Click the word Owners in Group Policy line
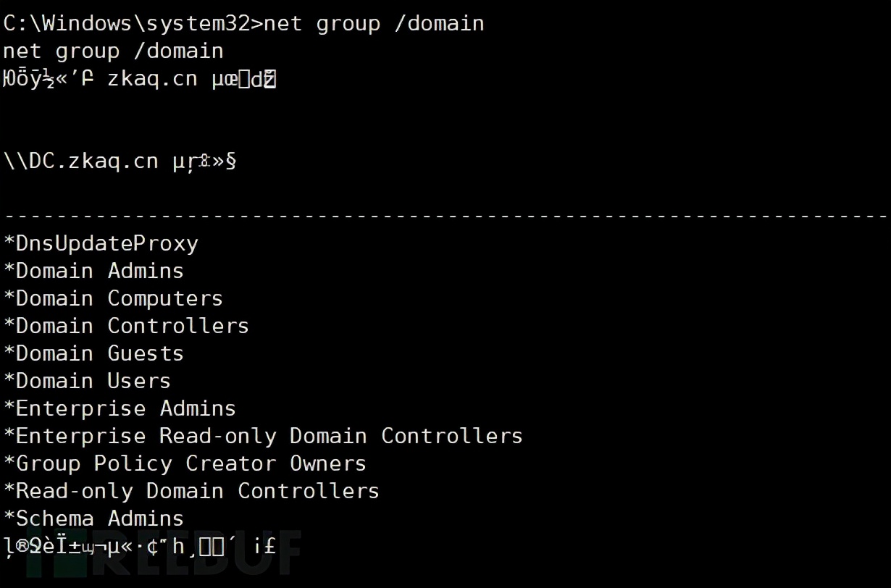The width and height of the screenshot is (891, 588). (x=328, y=463)
